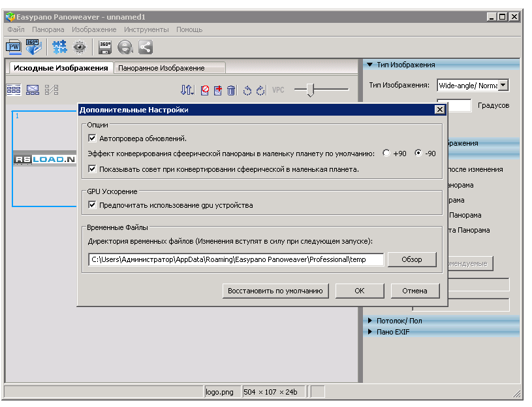Open the Файл menu
This screenshot has height=407, width=532.
16,29
